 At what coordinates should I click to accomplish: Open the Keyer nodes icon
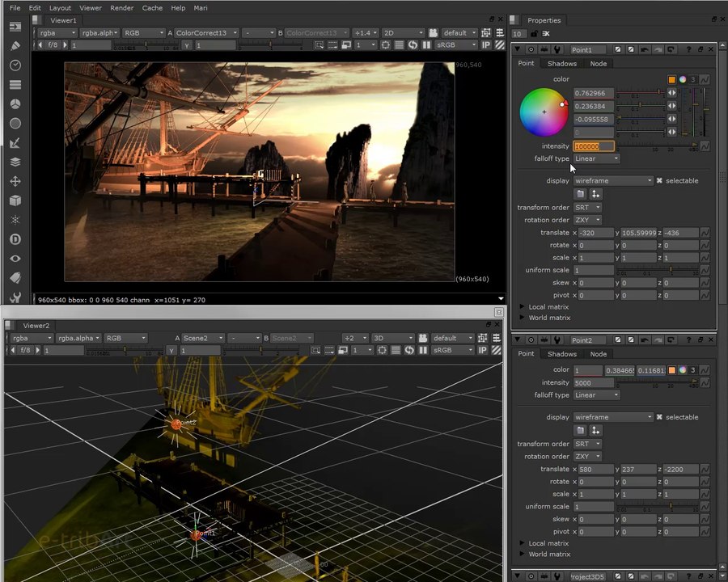click(x=15, y=143)
